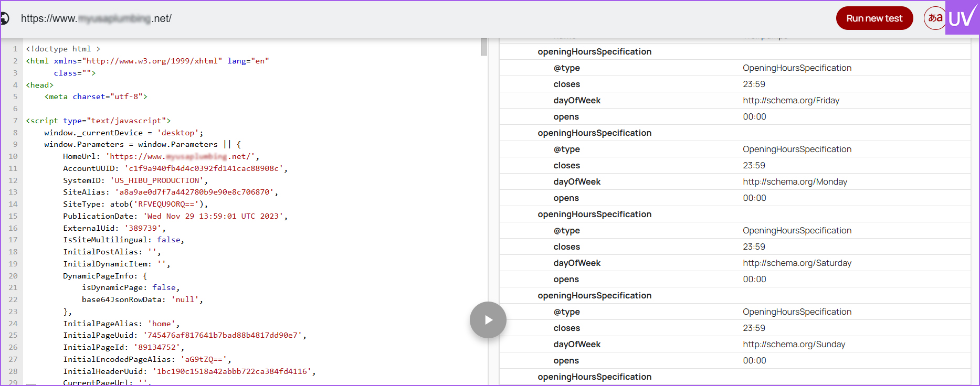Select the schema.org/Saturday dayOfWeek value
980x386 pixels.
797,263
